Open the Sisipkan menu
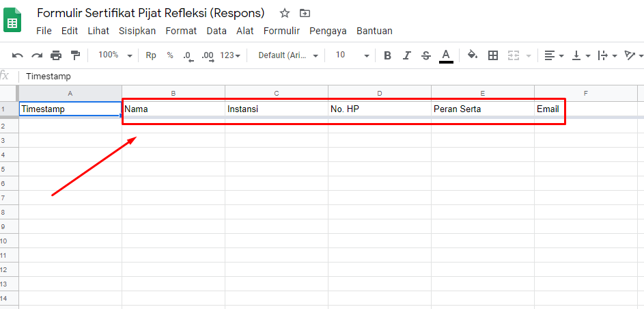The width and height of the screenshot is (644, 309). point(137,31)
